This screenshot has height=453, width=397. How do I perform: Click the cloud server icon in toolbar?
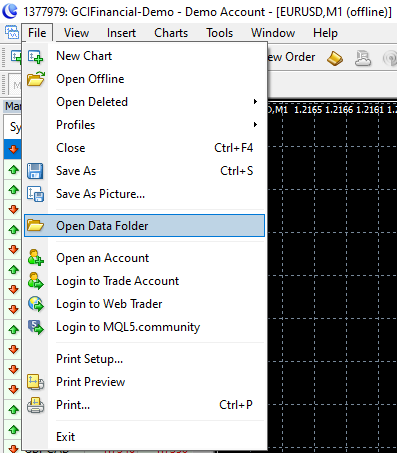click(x=363, y=58)
